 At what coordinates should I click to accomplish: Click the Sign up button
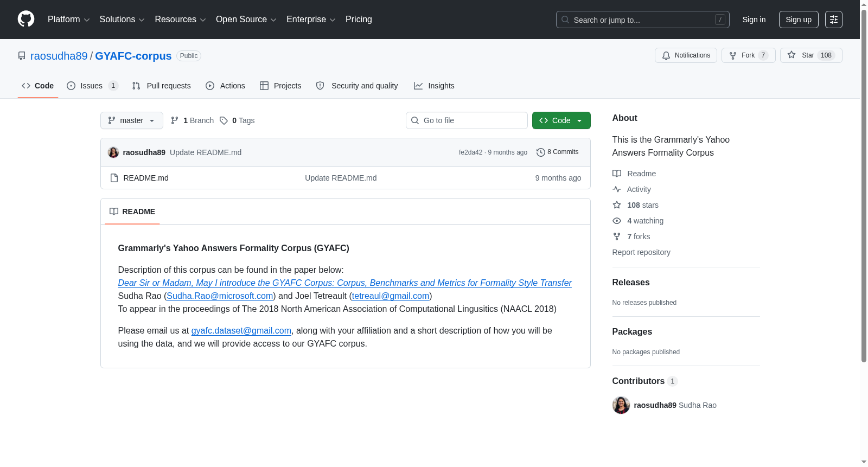[x=799, y=20]
